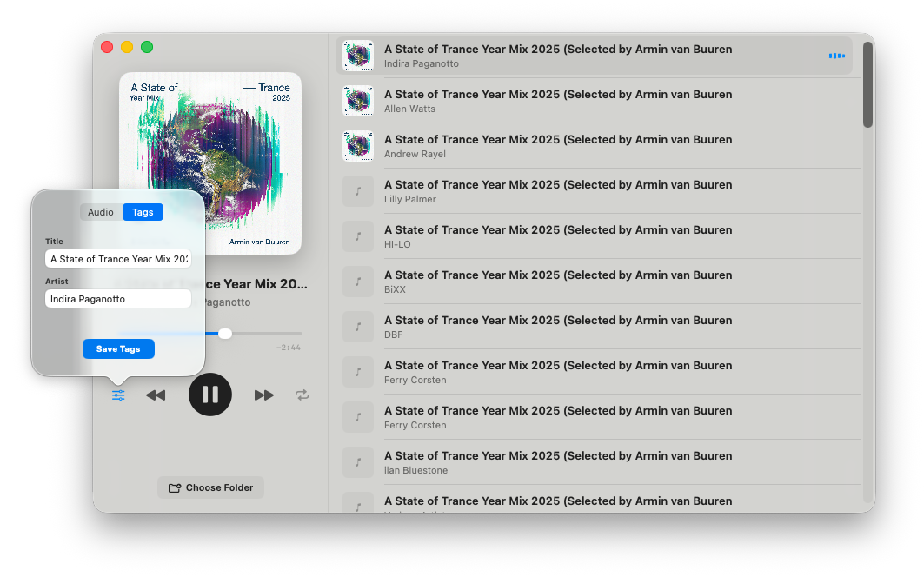Click the Save Tags button
Screen dimensions: 924x577
[x=118, y=349]
